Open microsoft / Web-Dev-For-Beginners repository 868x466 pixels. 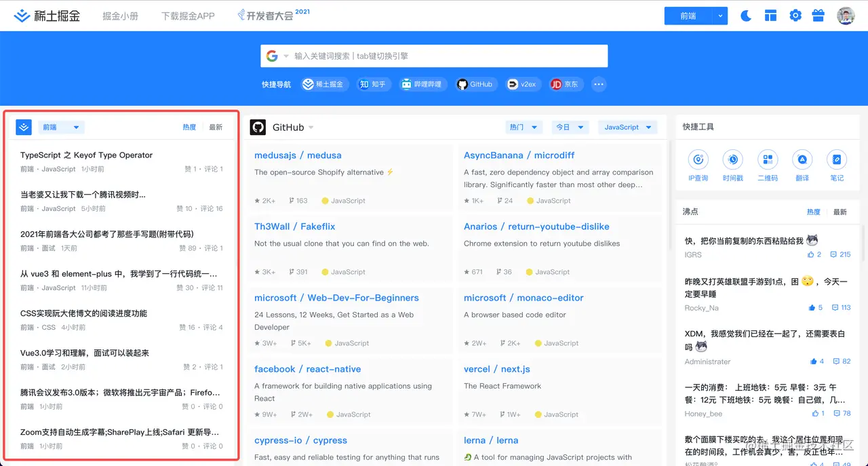tap(336, 298)
